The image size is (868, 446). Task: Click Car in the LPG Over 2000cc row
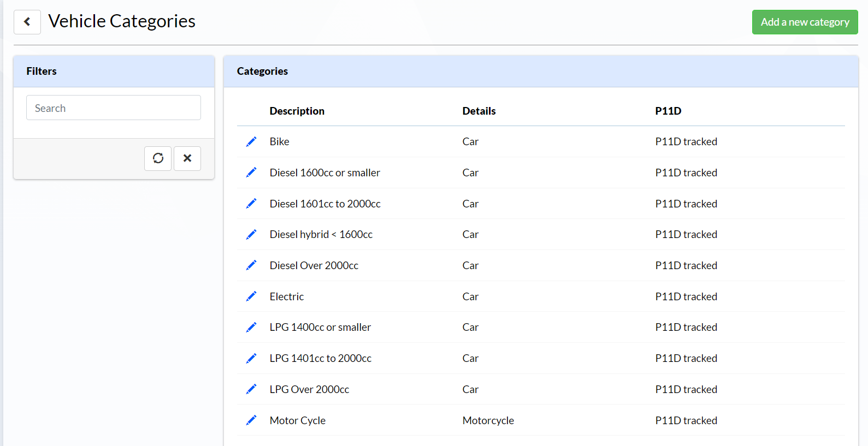pos(470,389)
